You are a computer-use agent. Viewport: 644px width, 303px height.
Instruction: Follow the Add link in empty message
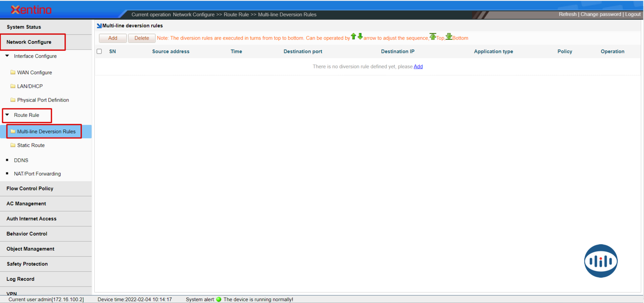click(x=418, y=66)
